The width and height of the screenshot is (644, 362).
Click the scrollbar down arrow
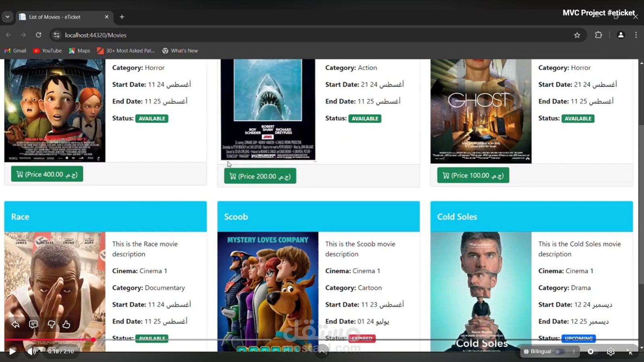click(x=641, y=347)
